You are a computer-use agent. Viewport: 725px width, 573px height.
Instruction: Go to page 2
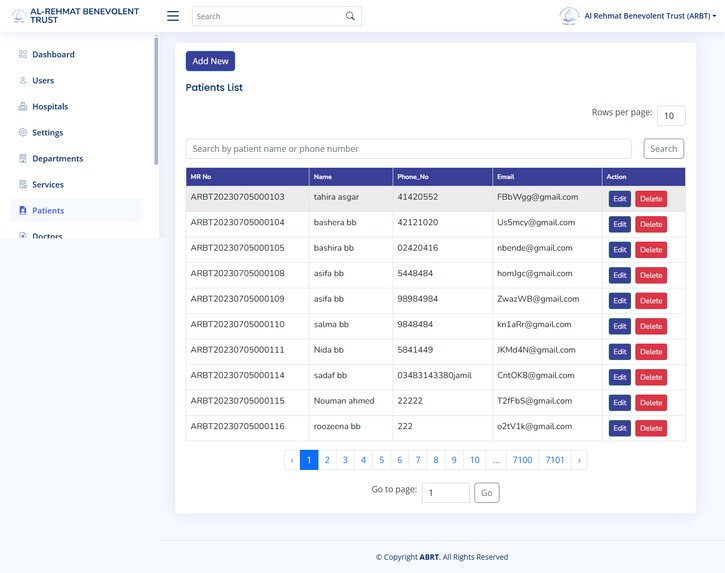tap(327, 460)
